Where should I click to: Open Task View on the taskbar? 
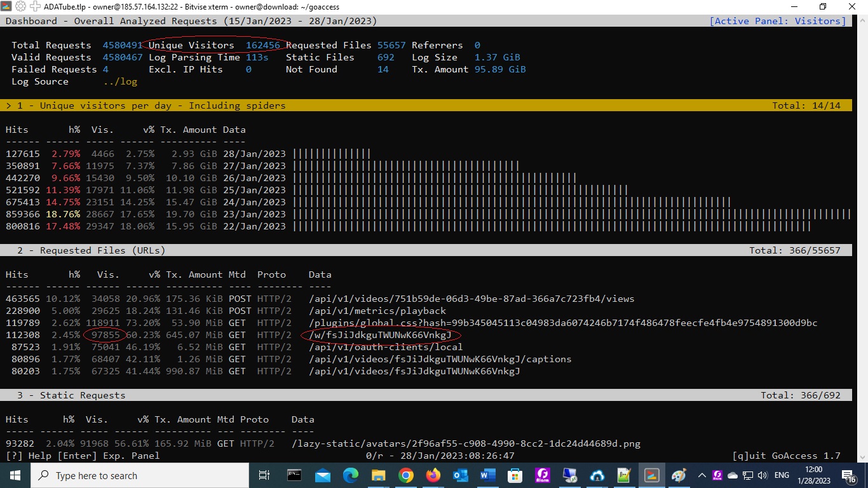tap(264, 475)
